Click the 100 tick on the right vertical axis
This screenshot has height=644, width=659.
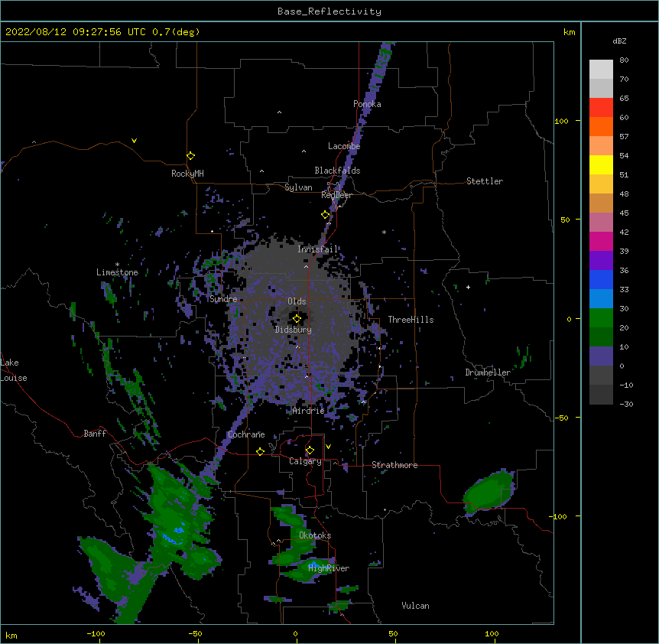561,121
